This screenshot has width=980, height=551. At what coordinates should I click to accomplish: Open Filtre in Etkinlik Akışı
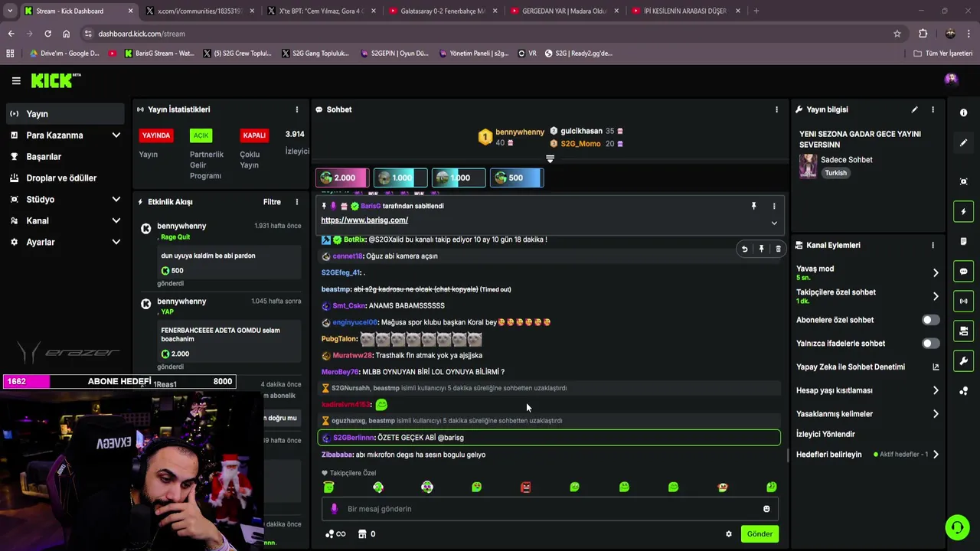272,202
